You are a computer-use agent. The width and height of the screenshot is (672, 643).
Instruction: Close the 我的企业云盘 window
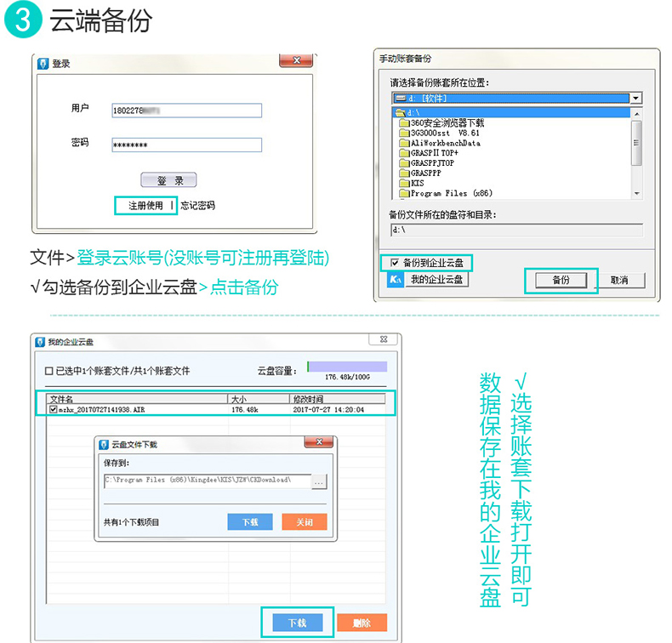click(x=384, y=339)
